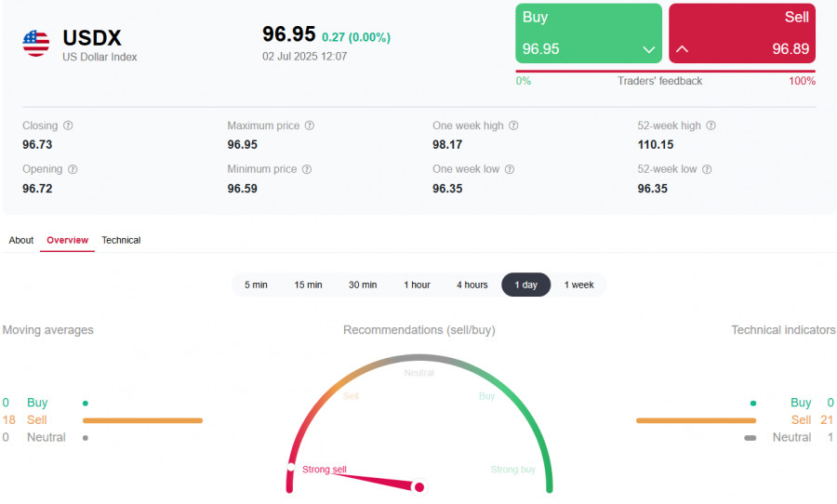This screenshot has width=837, height=504.
Task: Click the 100% sell feedback percentage
Action: (802, 81)
